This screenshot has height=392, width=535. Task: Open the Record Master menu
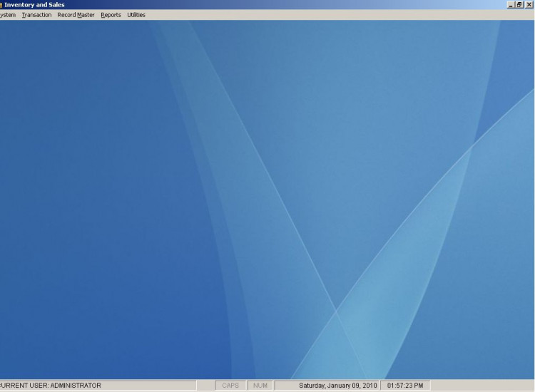pos(76,15)
